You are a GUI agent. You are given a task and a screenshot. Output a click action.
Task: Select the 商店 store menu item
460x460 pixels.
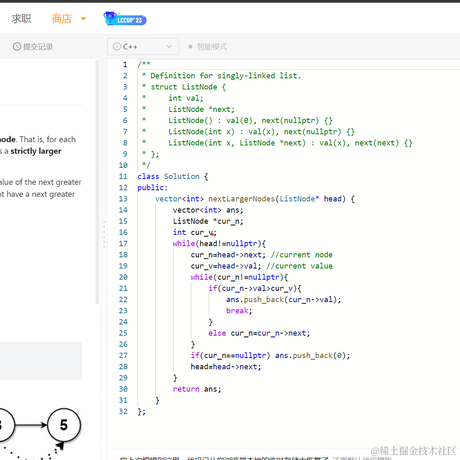click(62, 19)
